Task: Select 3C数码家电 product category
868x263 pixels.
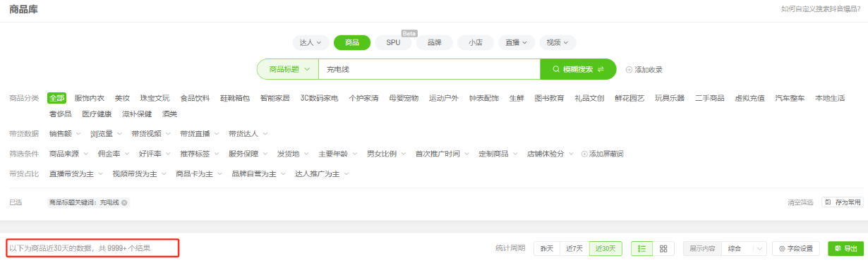Action: [320, 98]
